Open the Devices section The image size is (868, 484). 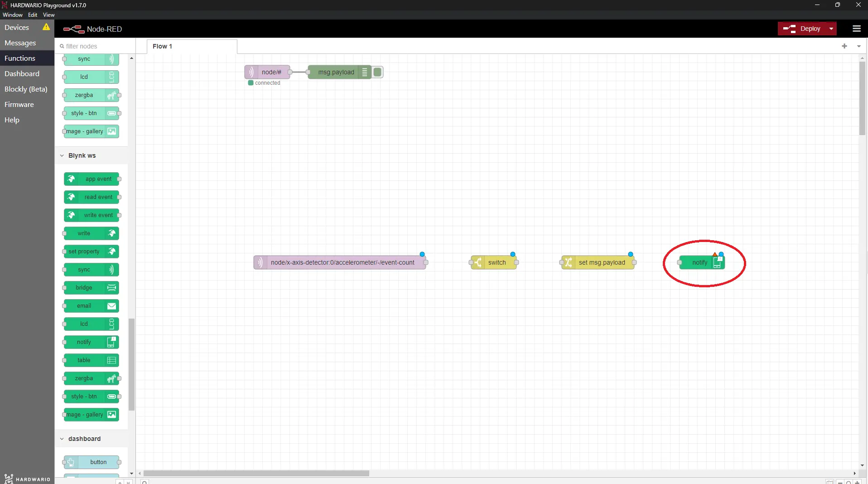click(17, 27)
